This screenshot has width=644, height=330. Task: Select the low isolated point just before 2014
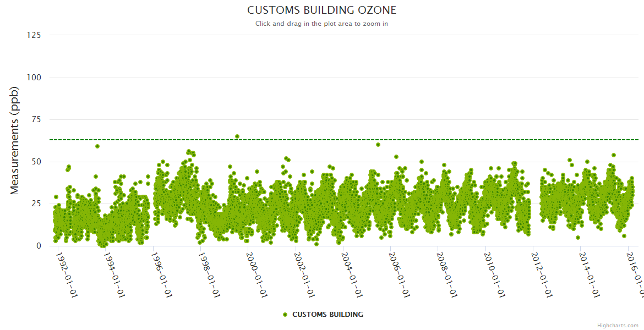[x=578, y=238]
